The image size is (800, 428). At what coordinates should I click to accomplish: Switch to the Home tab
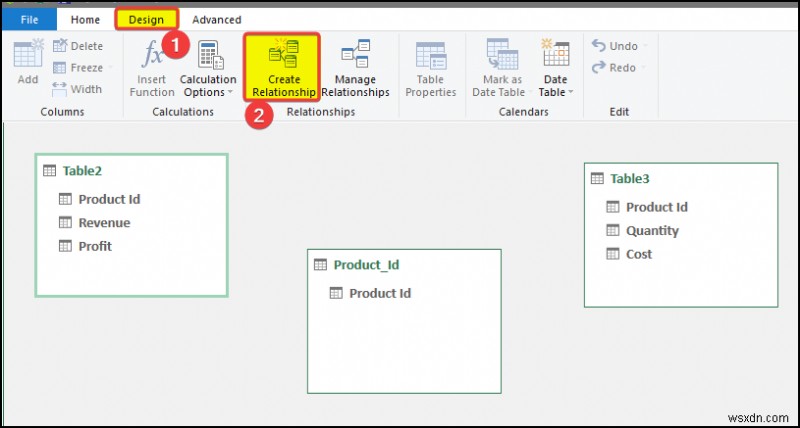(85, 20)
